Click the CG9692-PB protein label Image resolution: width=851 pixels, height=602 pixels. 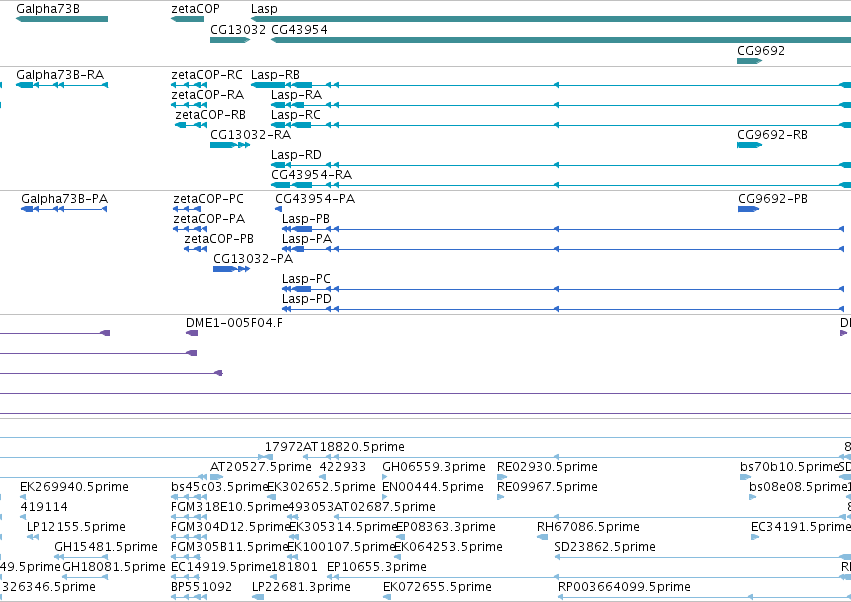coord(773,199)
